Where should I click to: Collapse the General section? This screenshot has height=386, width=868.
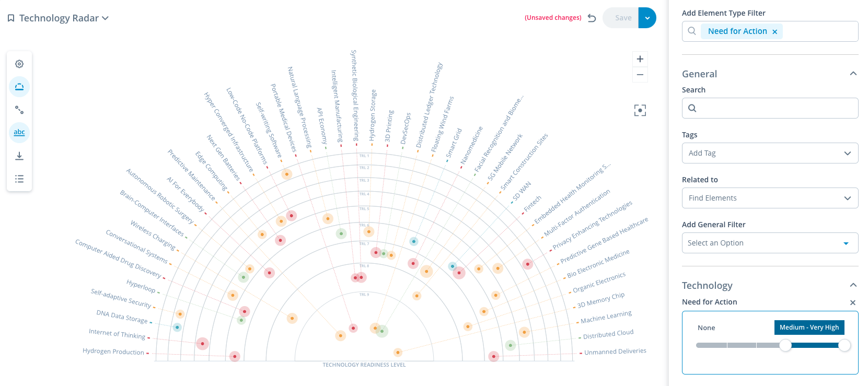(x=853, y=74)
